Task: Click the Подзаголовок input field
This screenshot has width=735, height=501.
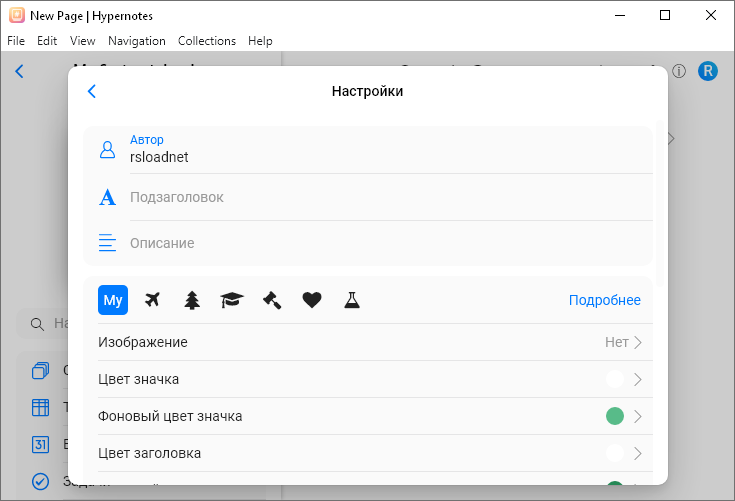Action: [x=391, y=197]
